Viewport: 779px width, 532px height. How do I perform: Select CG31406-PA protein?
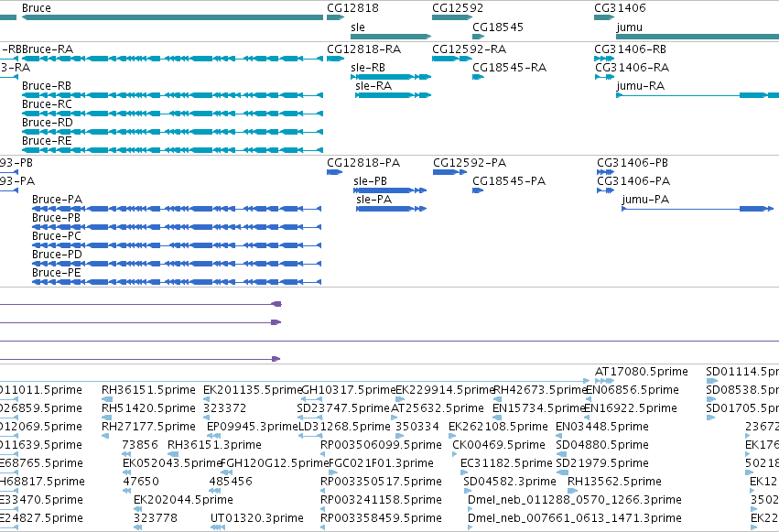[x=606, y=190]
